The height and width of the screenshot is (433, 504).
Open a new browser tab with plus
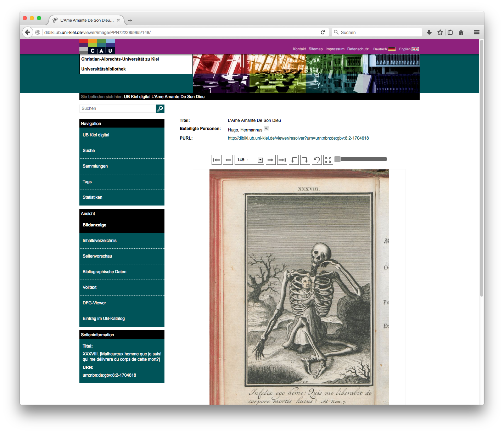130,21
